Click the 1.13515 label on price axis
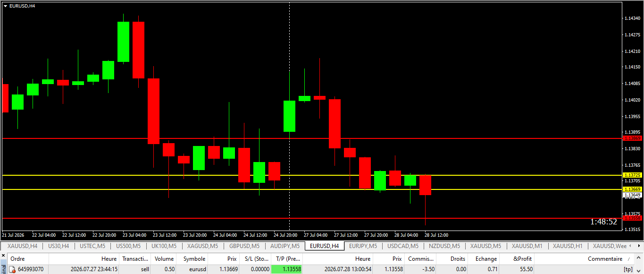644x274 pixels. click(x=632, y=230)
